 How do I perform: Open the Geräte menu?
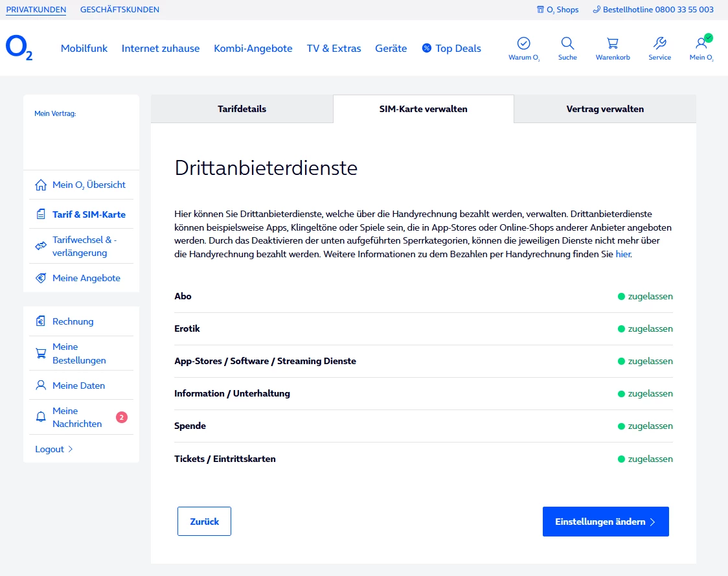point(391,49)
